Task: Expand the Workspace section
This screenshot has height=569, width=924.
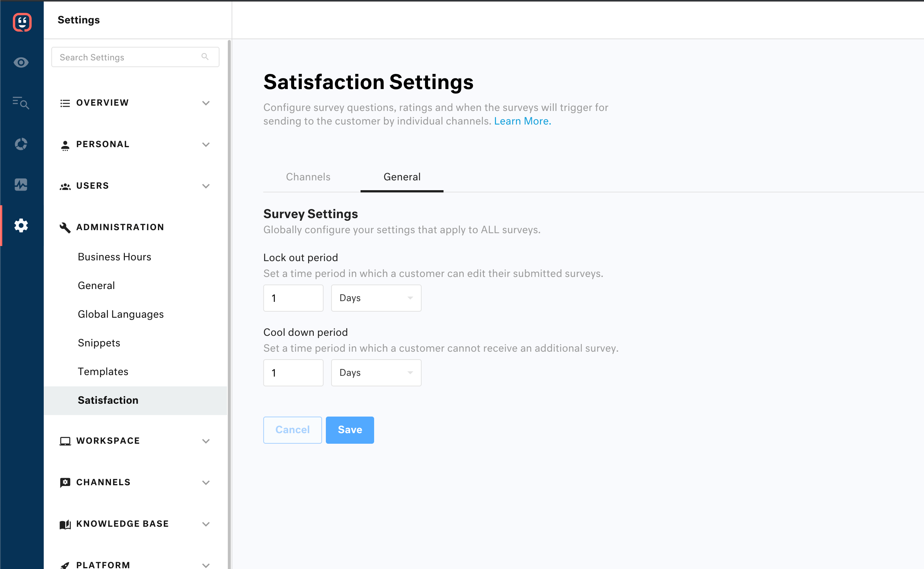Action: [206, 441]
